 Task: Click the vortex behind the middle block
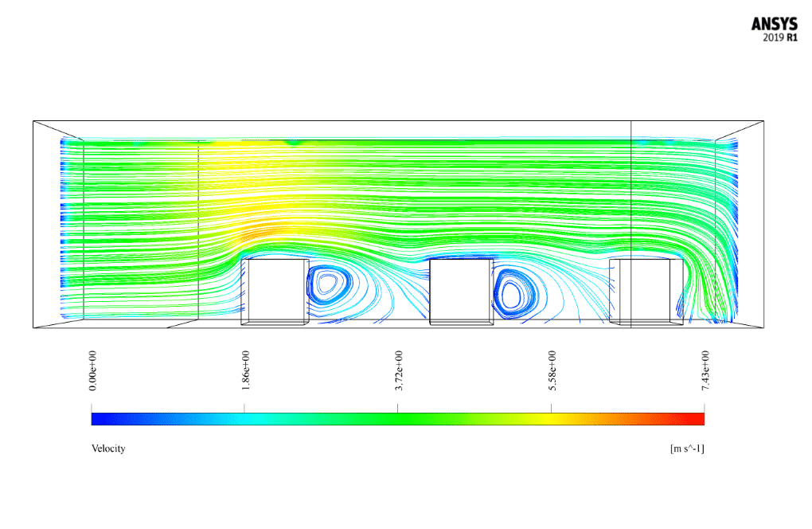513,290
